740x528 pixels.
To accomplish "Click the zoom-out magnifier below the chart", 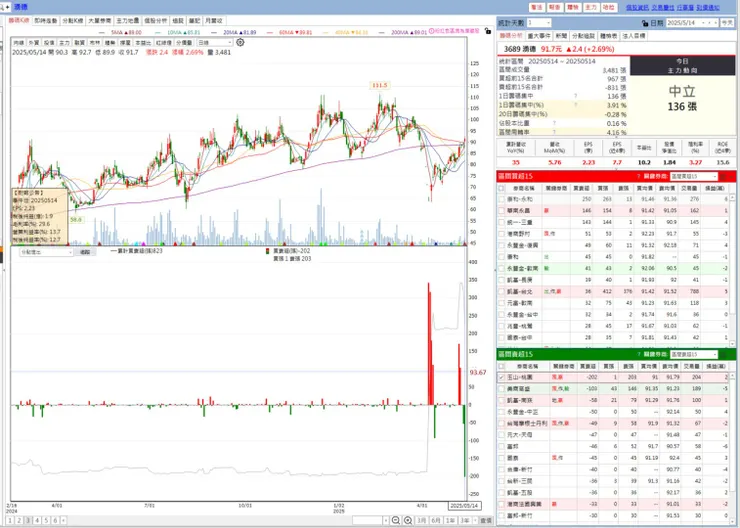I will [x=395, y=520].
